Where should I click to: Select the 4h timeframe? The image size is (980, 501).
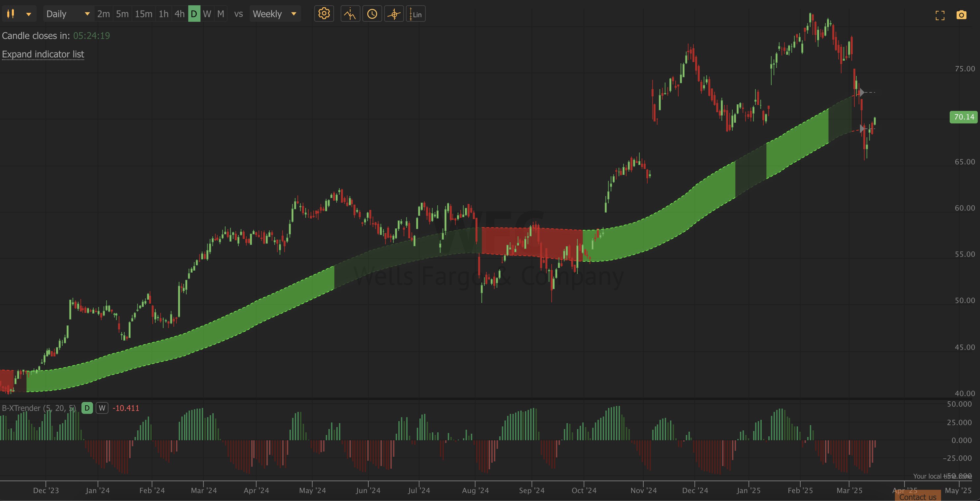tap(179, 14)
